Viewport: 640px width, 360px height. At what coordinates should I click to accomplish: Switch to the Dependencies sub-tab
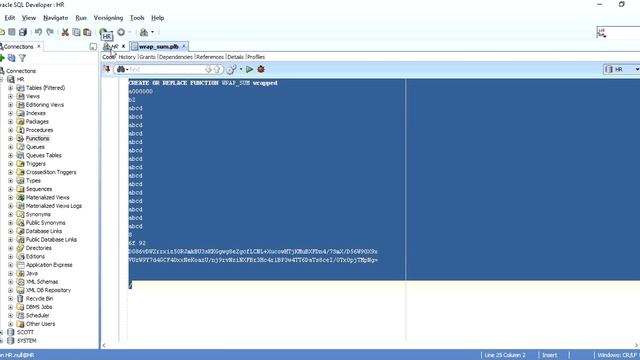[176, 57]
